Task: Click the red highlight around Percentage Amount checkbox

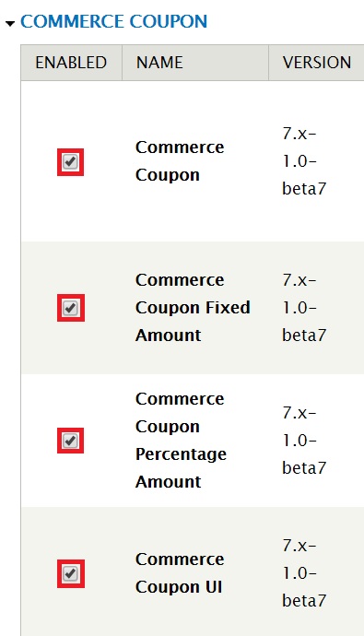Action: (x=71, y=441)
